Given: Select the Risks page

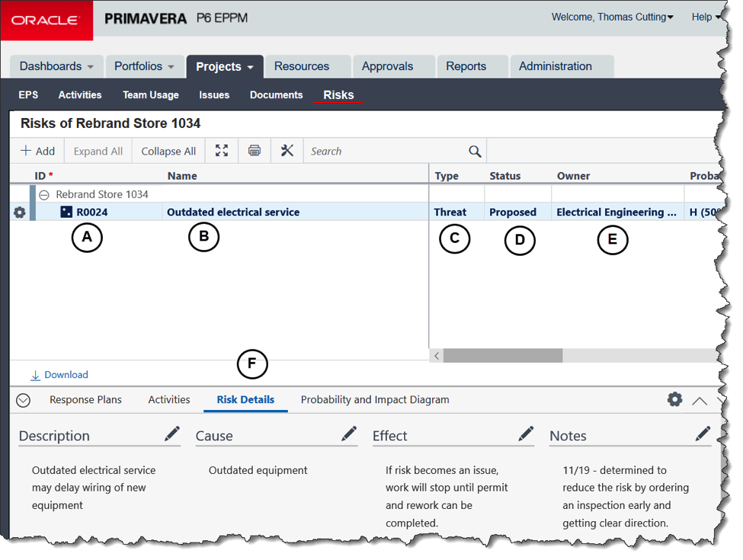Looking at the screenshot, I should pos(338,94).
